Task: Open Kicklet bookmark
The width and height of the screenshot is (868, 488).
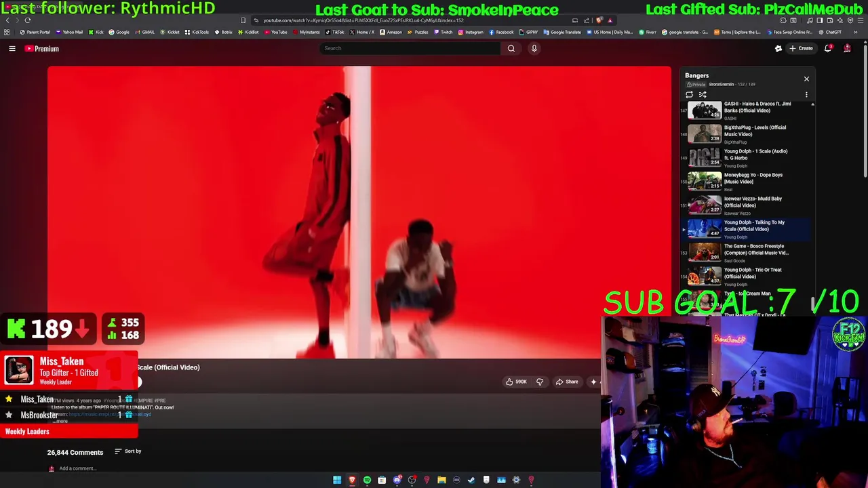Action: 170,32
